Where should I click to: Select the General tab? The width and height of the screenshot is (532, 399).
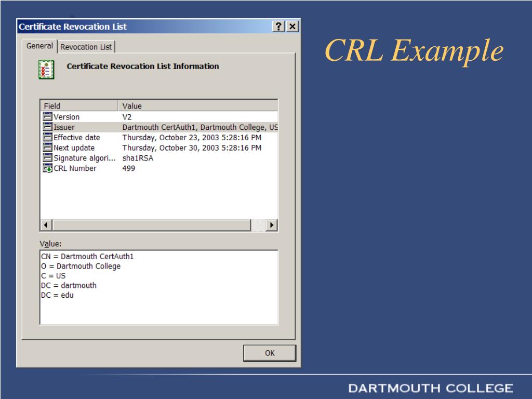click(39, 46)
